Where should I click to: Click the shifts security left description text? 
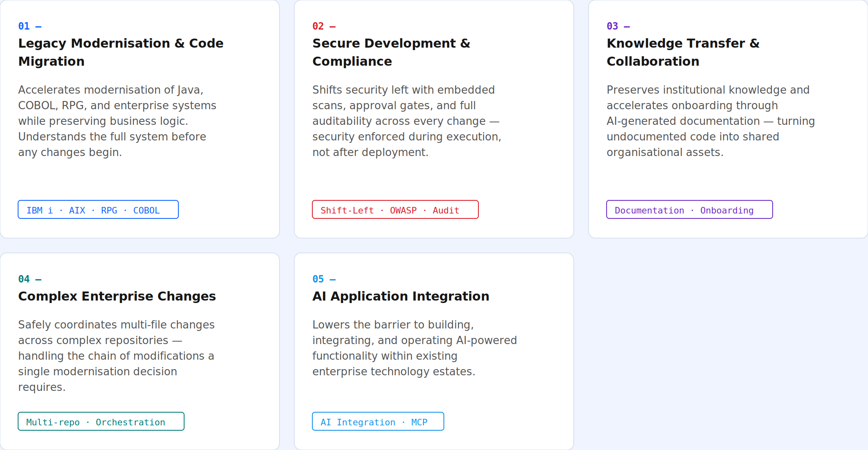click(406, 121)
